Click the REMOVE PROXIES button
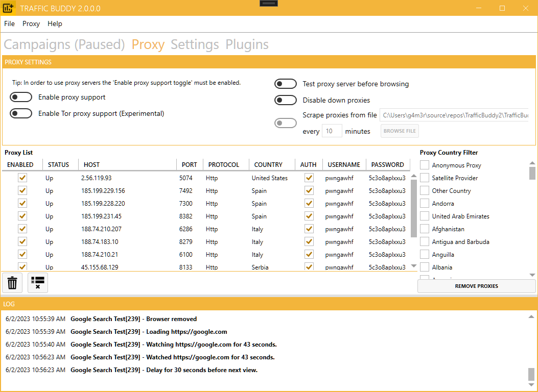Viewport: 538px width, 392px height. point(476,286)
